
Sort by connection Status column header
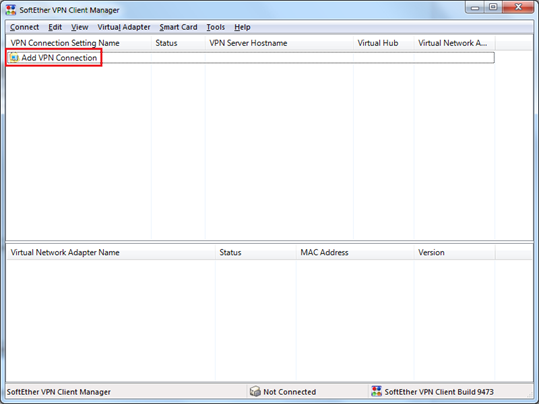pos(178,43)
